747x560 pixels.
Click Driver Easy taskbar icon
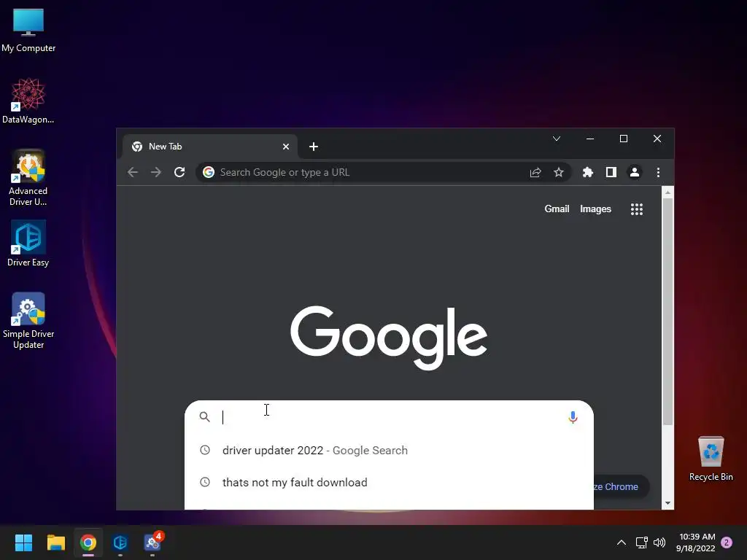pyautogui.click(x=120, y=542)
